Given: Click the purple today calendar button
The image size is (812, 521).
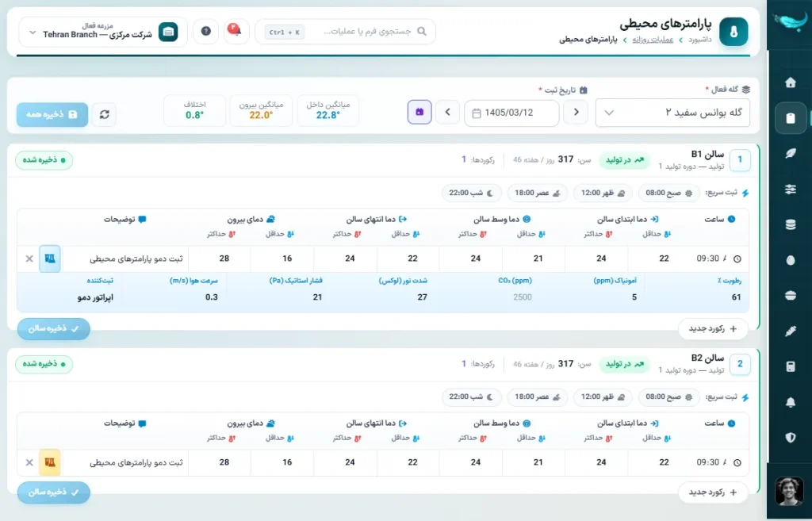Looking at the screenshot, I should click(x=419, y=113).
